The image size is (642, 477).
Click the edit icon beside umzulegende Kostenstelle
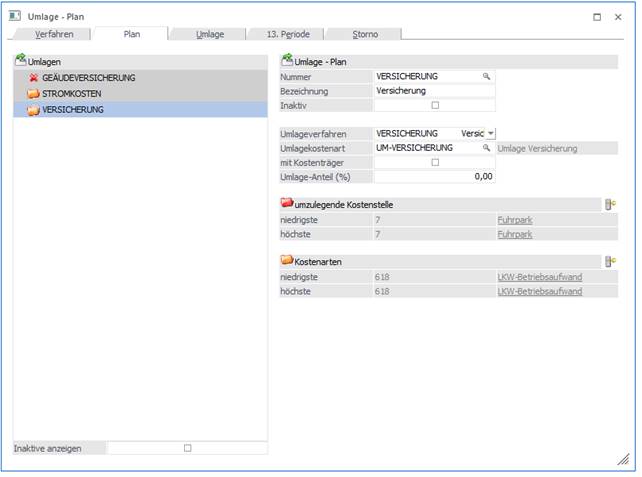[x=610, y=204]
